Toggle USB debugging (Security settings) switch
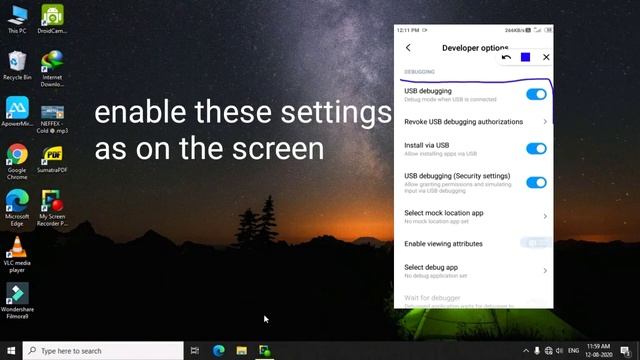 click(x=536, y=182)
